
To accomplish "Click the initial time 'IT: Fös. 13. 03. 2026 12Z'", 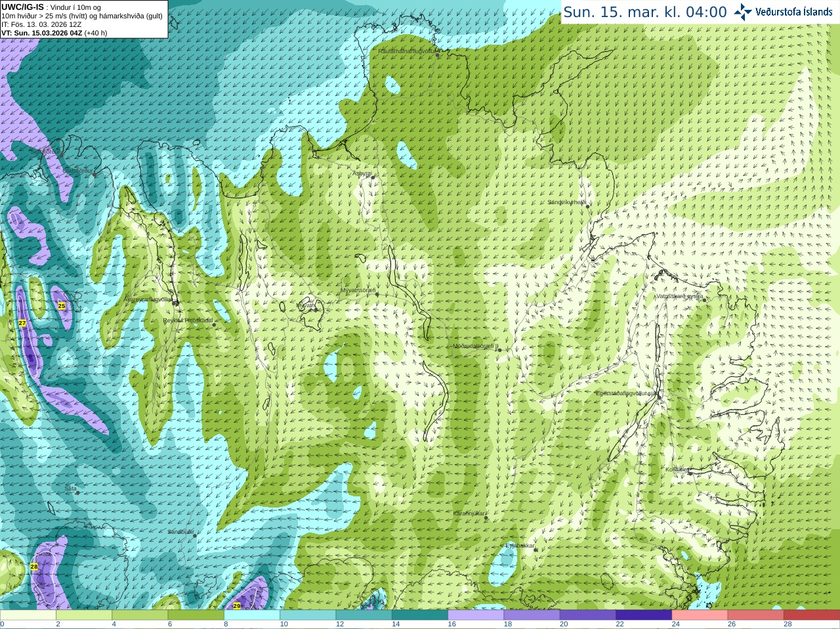I will coord(41,24).
